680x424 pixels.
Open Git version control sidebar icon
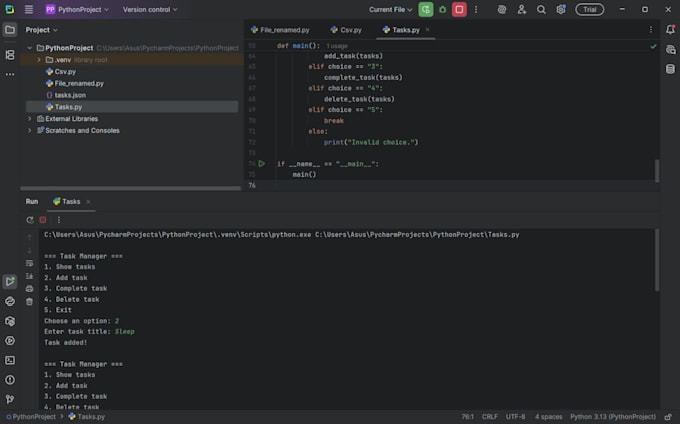10,399
